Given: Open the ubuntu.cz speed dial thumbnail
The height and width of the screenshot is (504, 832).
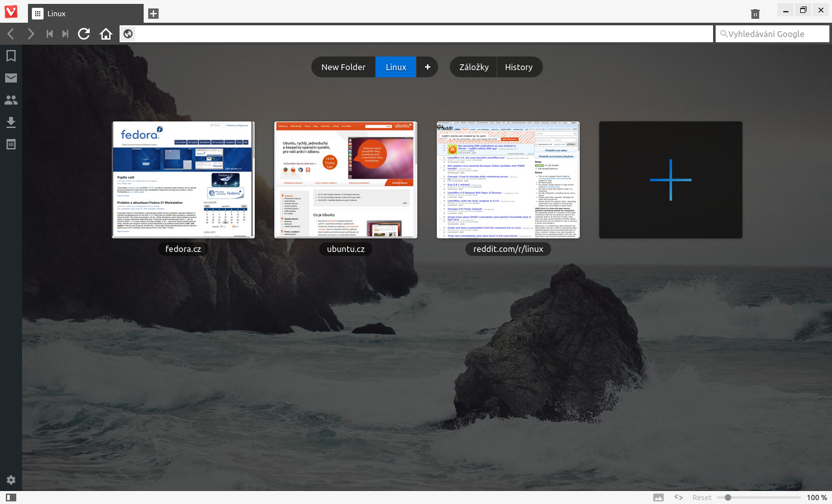Looking at the screenshot, I should tap(346, 180).
